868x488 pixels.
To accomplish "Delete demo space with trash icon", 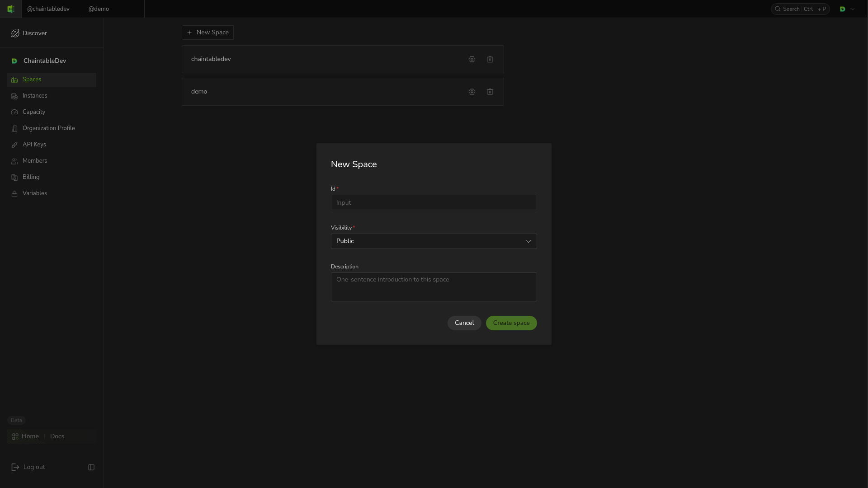I will tap(490, 92).
